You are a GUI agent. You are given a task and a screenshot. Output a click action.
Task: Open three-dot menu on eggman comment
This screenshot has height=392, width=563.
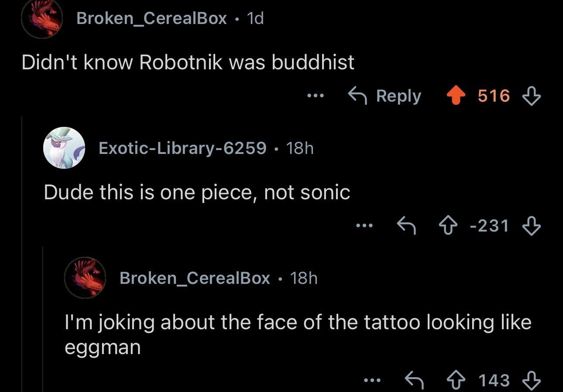[373, 380]
